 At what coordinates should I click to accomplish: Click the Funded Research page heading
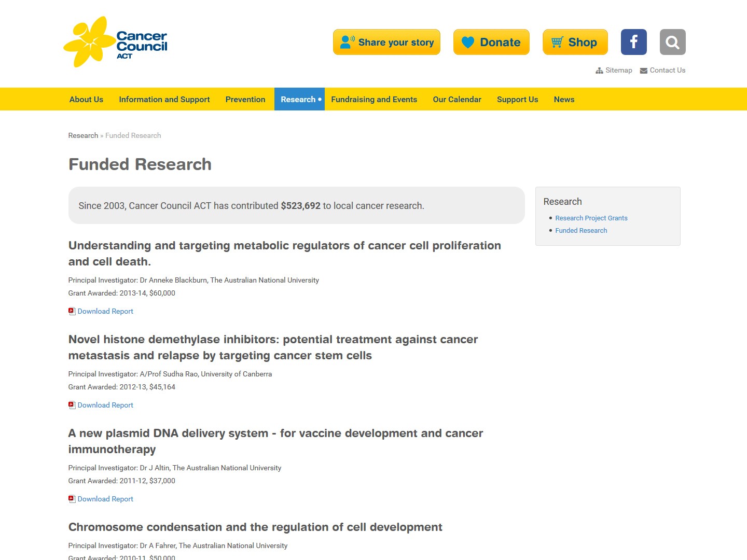tap(140, 164)
